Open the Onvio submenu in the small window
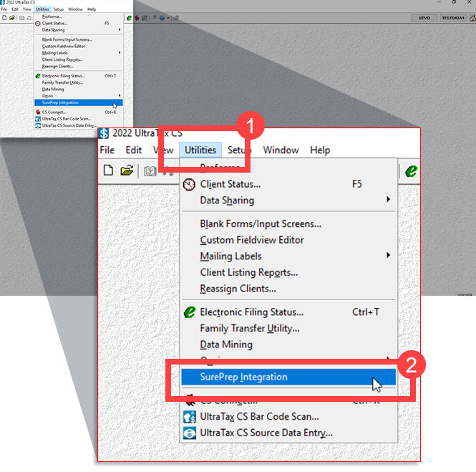 click(x=79, y=96)
